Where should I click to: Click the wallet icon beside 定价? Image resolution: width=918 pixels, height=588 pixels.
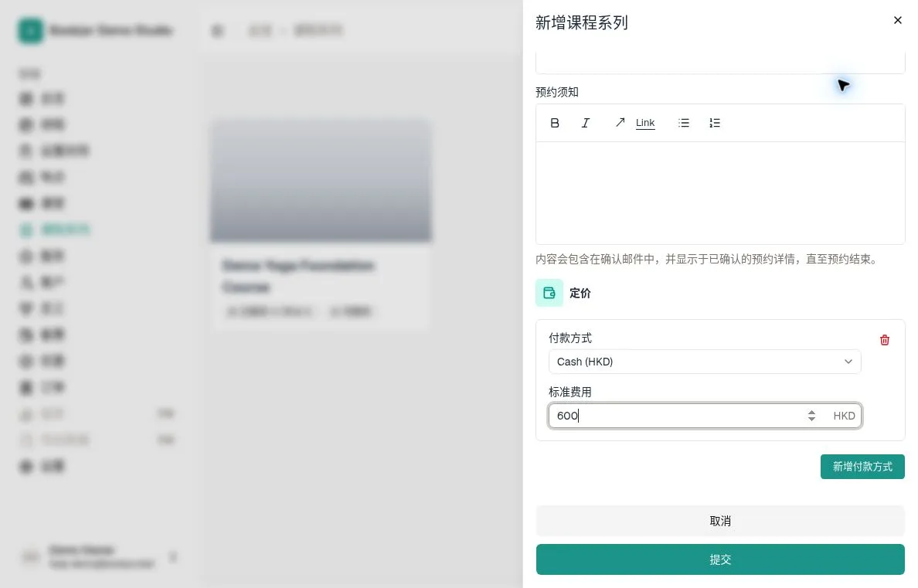pyautogui.click(x=549, y=293)
